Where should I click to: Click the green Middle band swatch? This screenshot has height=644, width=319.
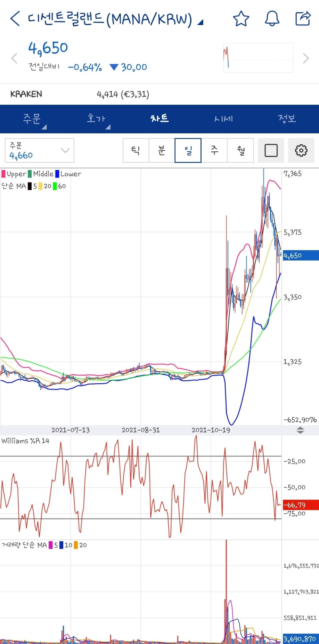click(x=30, y=174)
